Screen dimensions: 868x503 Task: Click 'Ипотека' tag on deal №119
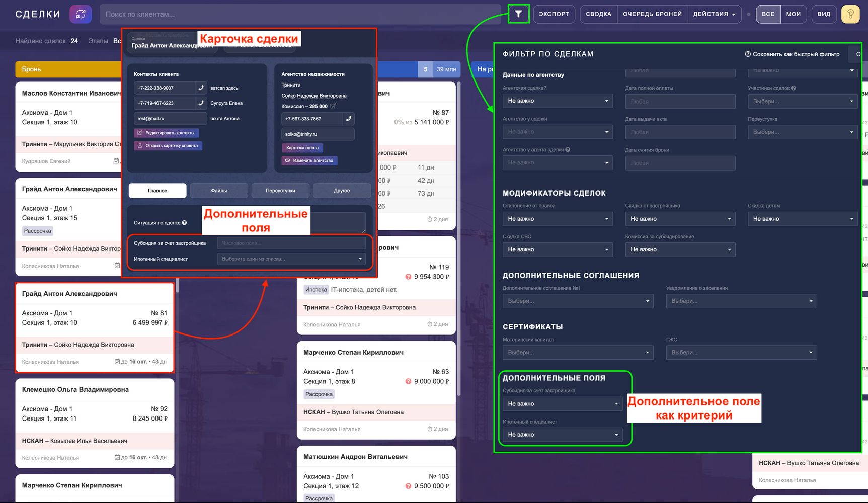pos(316,290)
